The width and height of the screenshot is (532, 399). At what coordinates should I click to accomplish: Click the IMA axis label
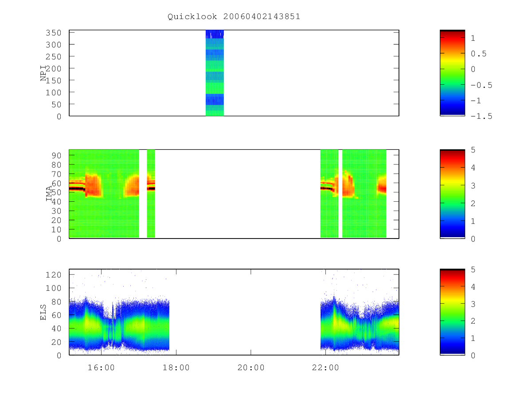point(49,194)
